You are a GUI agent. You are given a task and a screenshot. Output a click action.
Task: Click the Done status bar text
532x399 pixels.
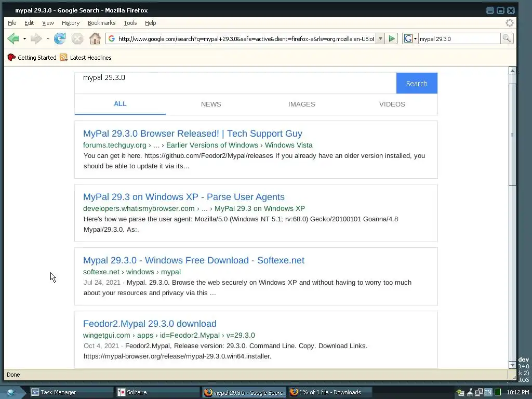13,375
